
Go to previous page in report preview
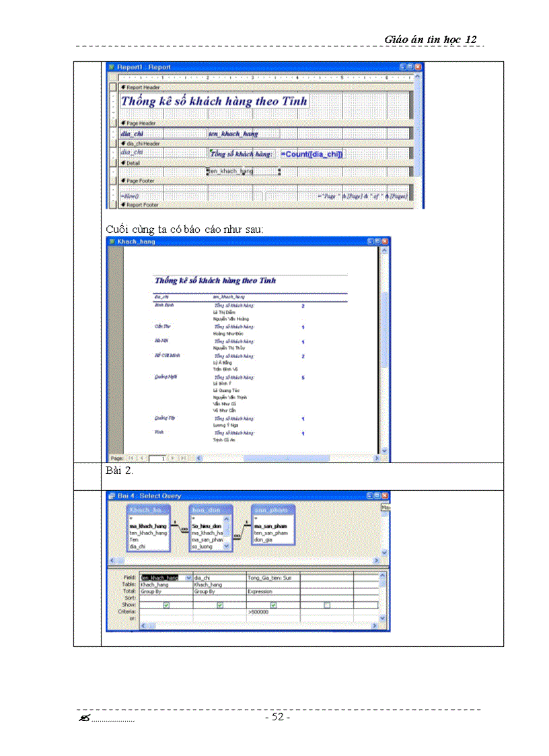142,458
